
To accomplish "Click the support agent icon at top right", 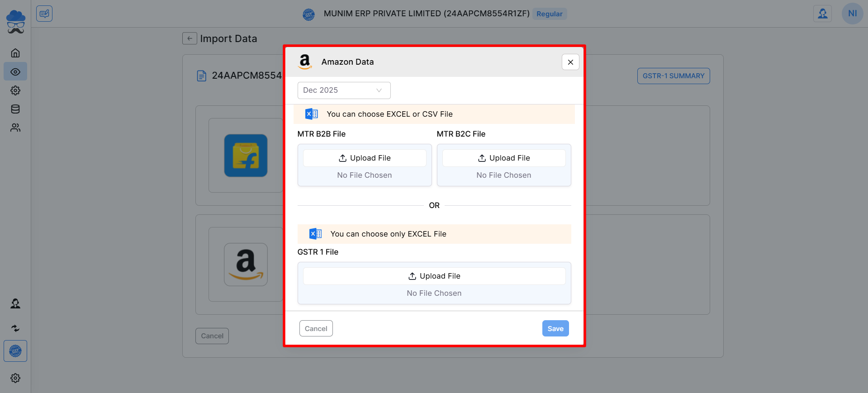I will point(822,14).
